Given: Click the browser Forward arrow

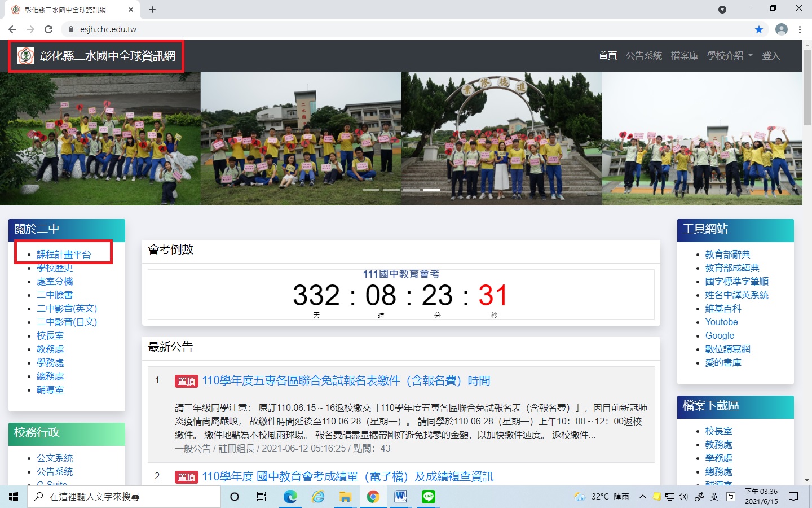Looking at the screenshot, I should [x=30, y=29].
